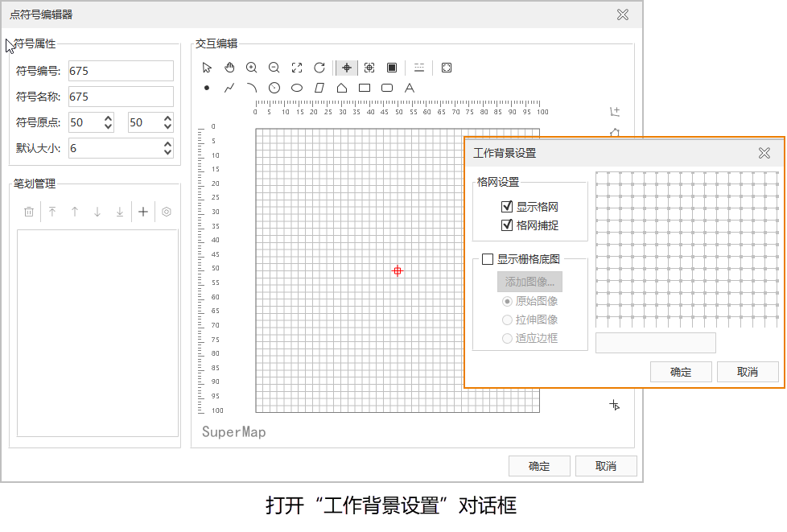Choose the rounded rectangle drawing tool
The height and width of the screenshot is (532, 787).
coord(387,88)
